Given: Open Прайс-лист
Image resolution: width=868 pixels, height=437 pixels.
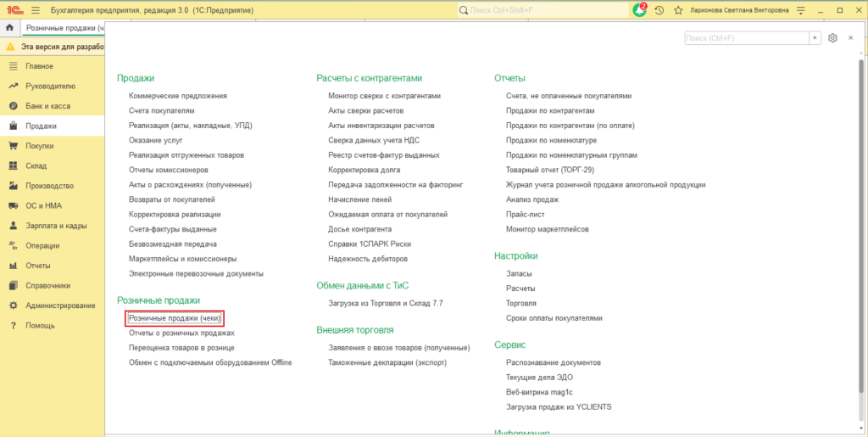Looking at the screenshot, I should pyautogui.click(x=525, y=214).
